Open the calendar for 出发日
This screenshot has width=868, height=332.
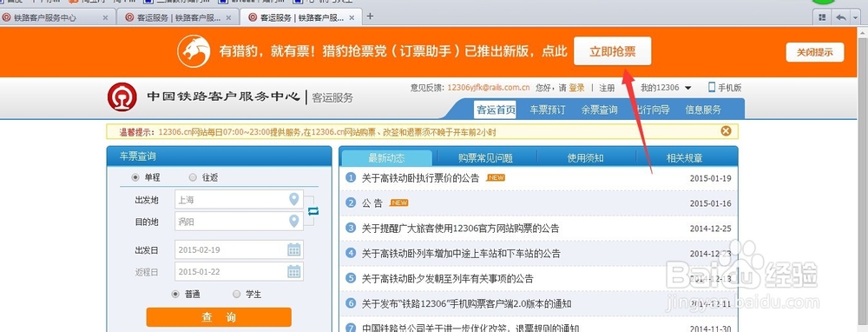point(294,249)
